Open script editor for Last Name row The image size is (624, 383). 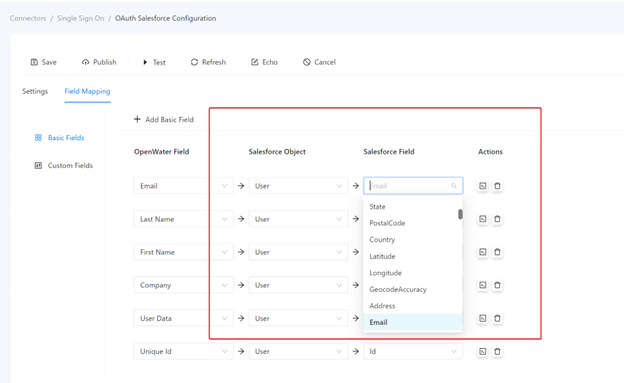pos(482,219)
